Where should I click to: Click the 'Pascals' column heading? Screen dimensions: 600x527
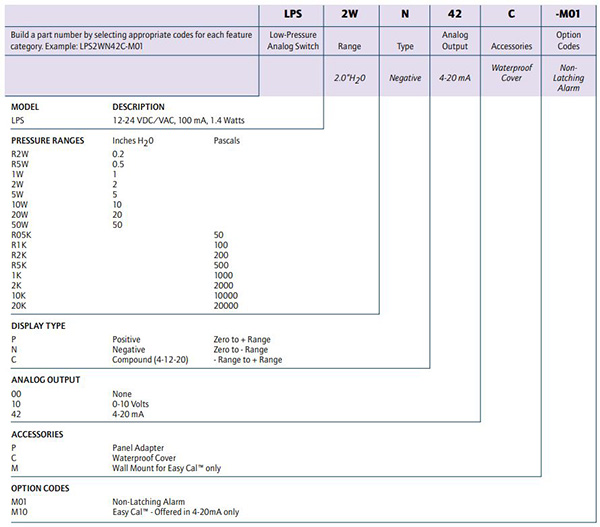(229, 141)
